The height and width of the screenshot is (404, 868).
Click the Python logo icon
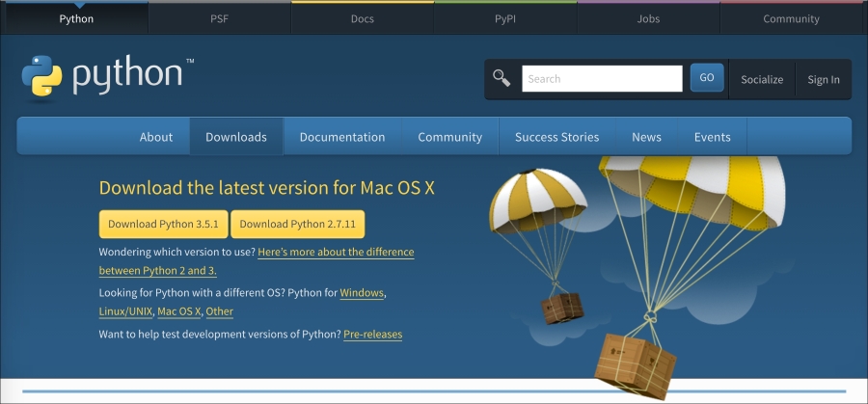click(41, 77)
